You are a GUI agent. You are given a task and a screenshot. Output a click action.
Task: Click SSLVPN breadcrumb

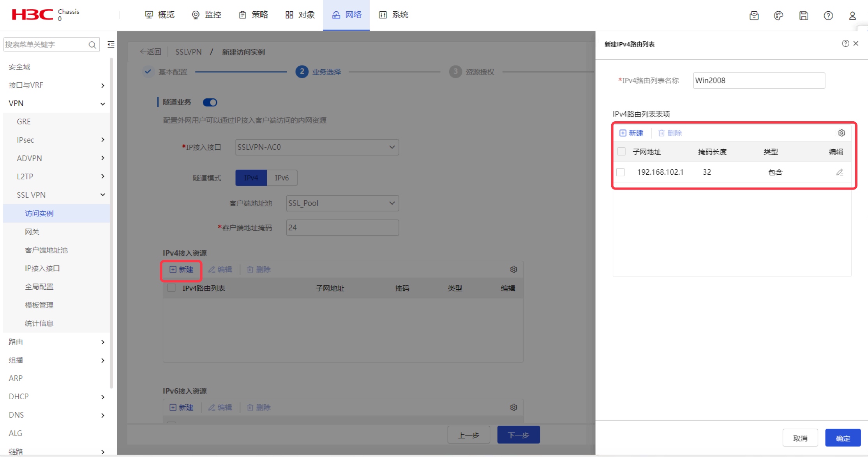[x=189, y=52]
